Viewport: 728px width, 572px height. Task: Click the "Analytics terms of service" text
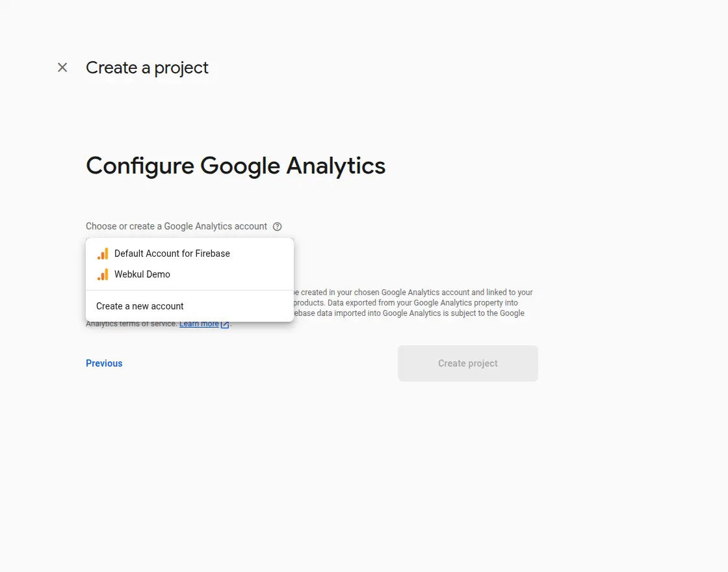pos(131,324)
